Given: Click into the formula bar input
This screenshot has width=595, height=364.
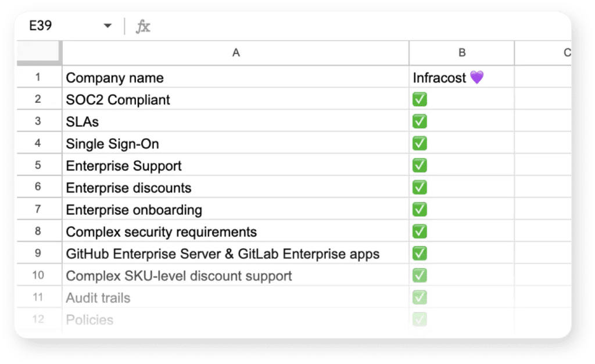Looking at the screenshot, I should click(x=360, y=26).
